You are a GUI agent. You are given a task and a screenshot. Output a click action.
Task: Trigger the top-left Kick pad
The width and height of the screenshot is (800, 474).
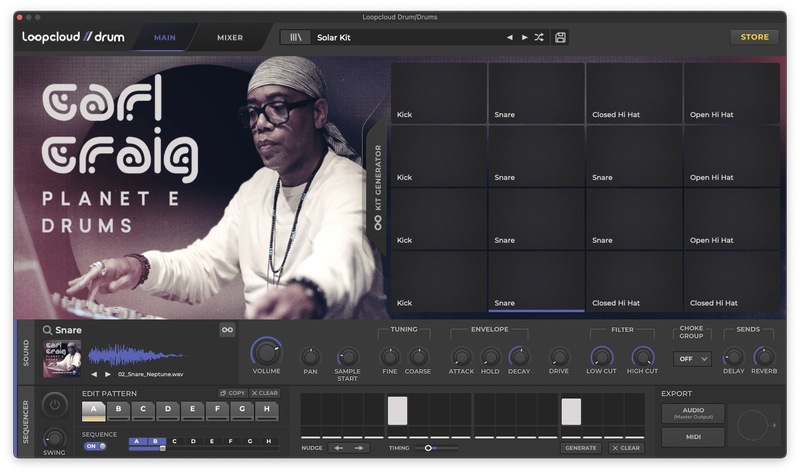pos(438,93)
